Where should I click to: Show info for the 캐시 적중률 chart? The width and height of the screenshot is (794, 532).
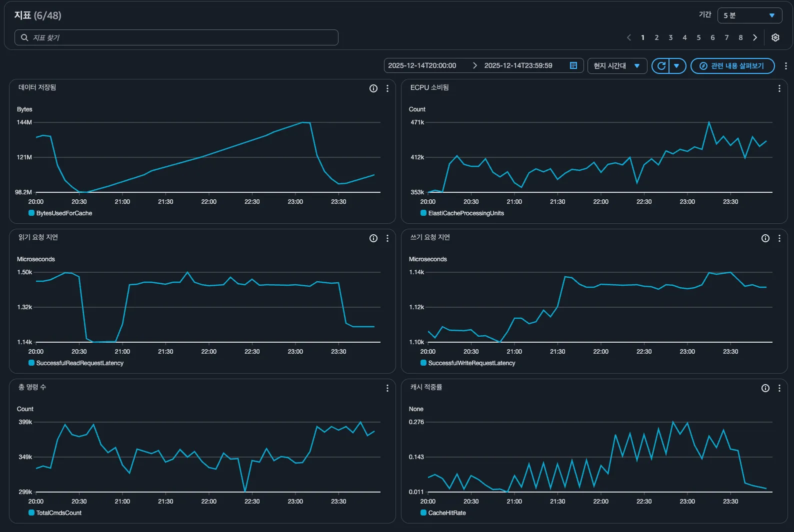coord(765,388)
